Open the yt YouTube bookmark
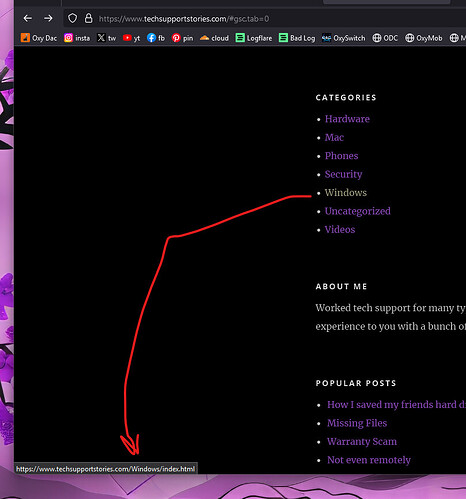Viewport: 466px width, 499px height. (x=131, y=38)
